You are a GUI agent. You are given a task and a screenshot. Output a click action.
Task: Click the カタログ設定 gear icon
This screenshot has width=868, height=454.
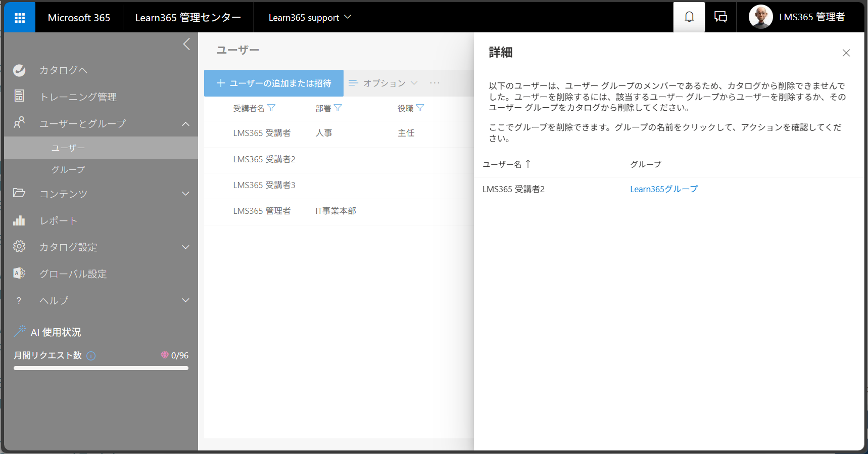tap(19, 247)
